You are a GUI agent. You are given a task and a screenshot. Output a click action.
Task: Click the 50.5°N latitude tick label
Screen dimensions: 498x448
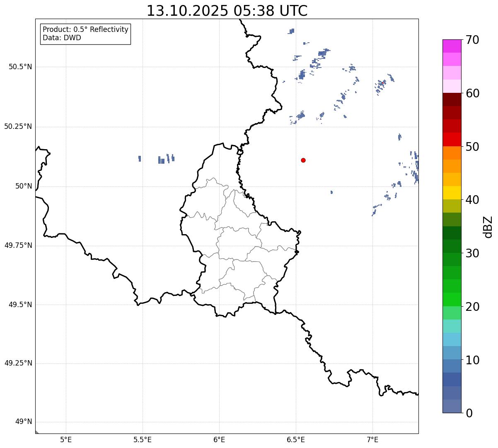(x=20, y=67)
